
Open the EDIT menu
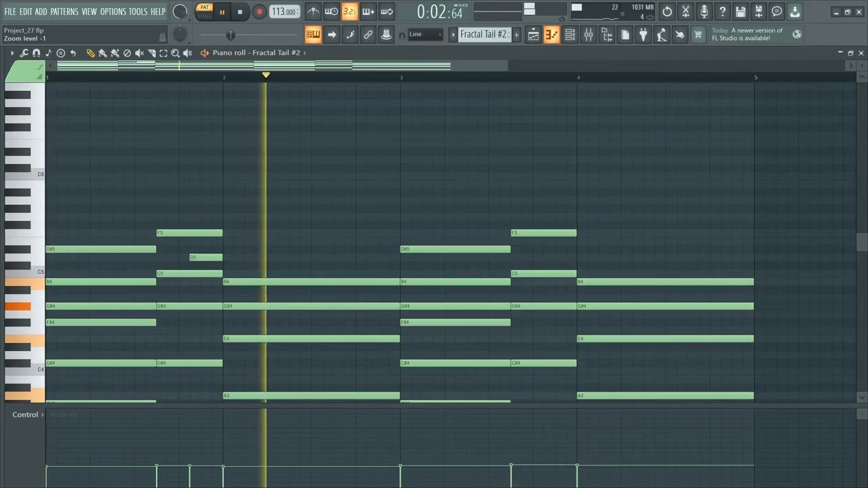26,12
